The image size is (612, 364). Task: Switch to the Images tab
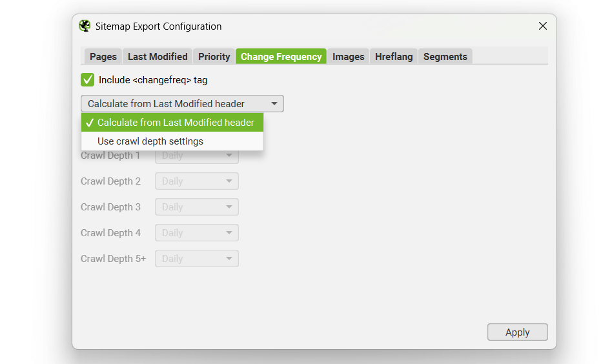pyautogui.click(x=349, y=57)
